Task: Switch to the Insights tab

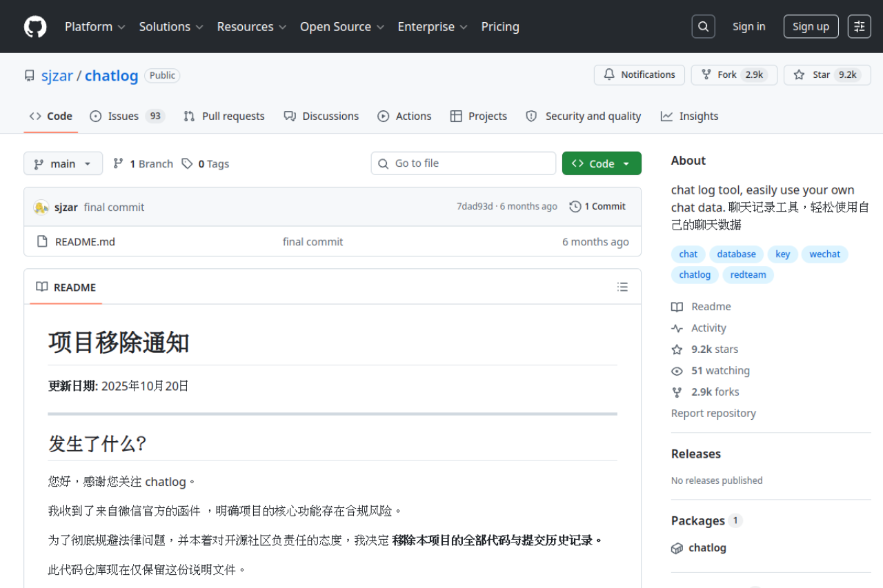Action: pos(690,116)
